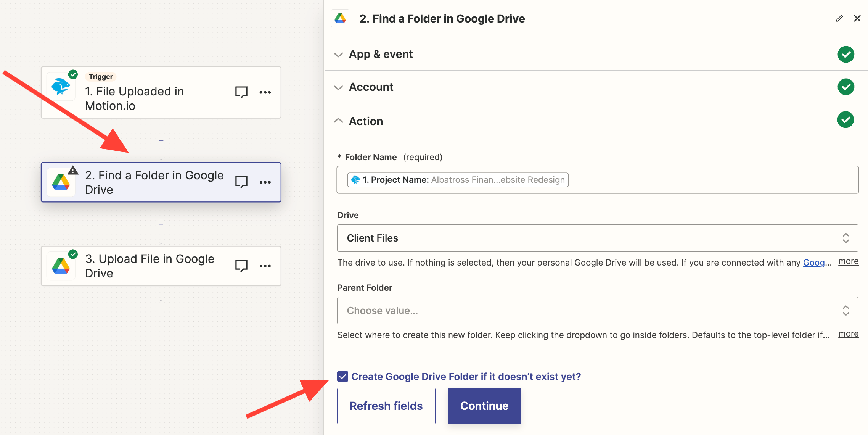Viewport: 868px width, 435px height.
Task: Expand the Account section
Action: click(x=371, y=87)
